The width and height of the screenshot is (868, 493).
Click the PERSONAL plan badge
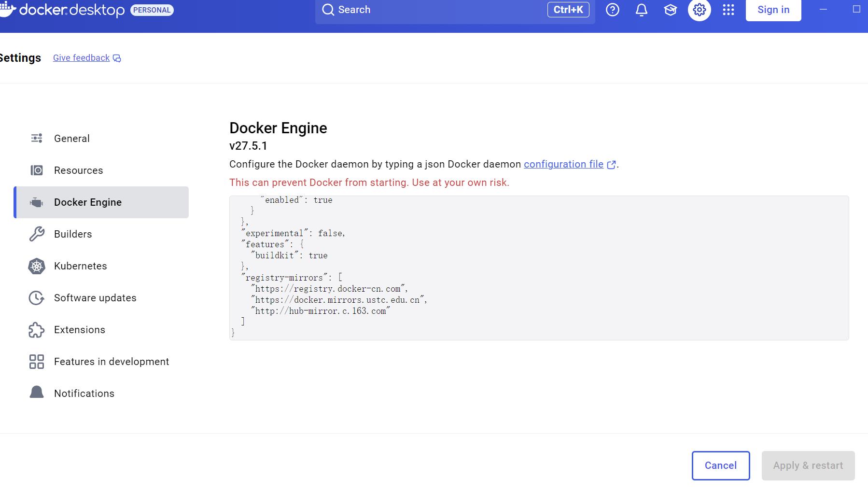coord(152,10)
